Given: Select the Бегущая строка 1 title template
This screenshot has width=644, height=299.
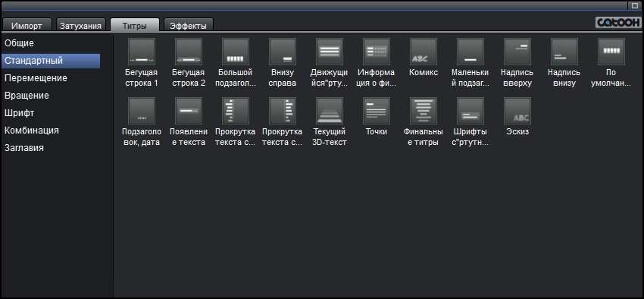Looking at the screenshot, I should tap(142, 52).
